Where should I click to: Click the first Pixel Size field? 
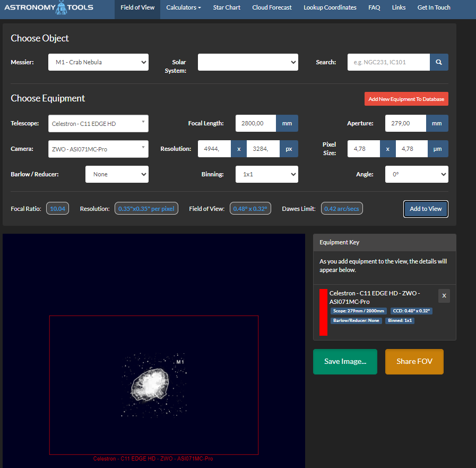(x=364, y=149)
